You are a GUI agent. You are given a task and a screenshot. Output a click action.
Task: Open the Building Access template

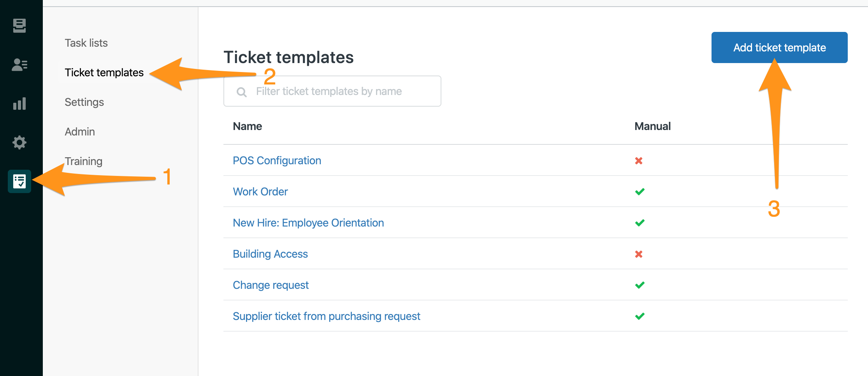click(x=270, y=254)
